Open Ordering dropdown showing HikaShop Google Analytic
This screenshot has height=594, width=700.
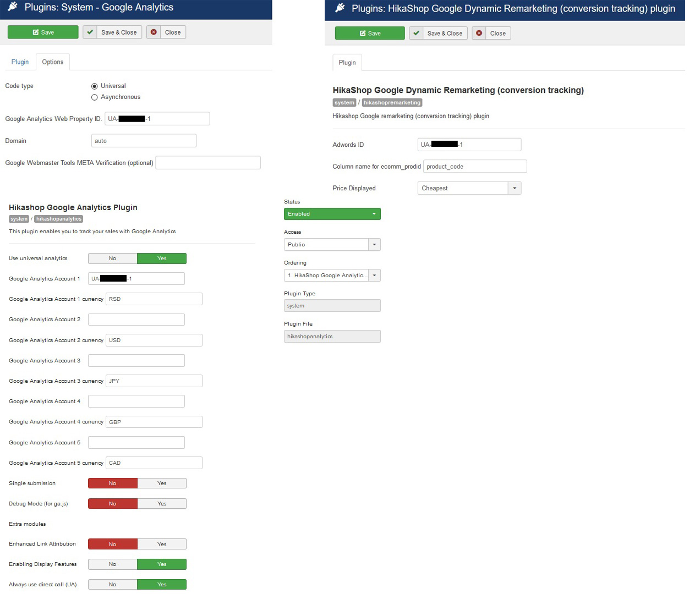pos(332,276)
